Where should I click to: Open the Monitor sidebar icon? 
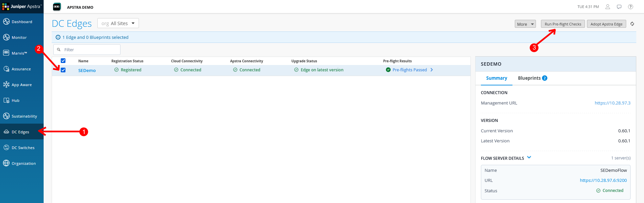(x=6, y=37)
